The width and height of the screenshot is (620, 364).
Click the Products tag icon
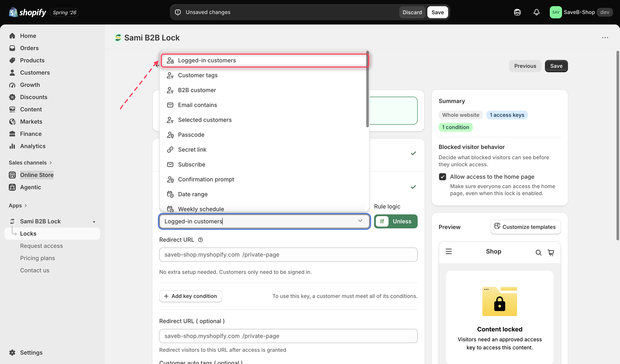(x=12, y=60)
